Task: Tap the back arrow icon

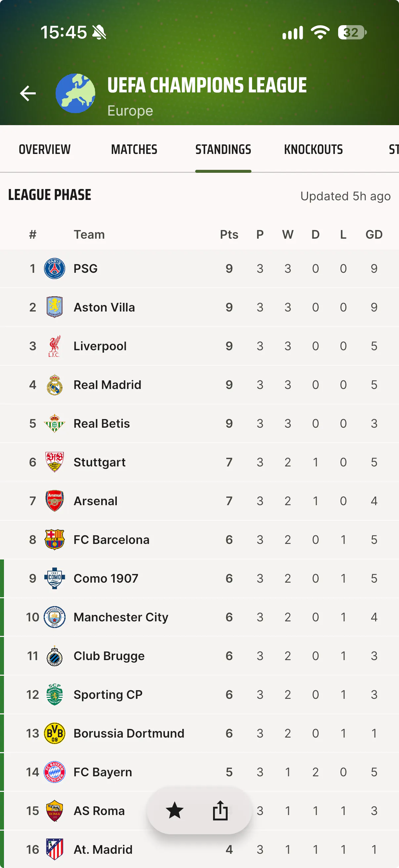Action: tap(28, 93)
